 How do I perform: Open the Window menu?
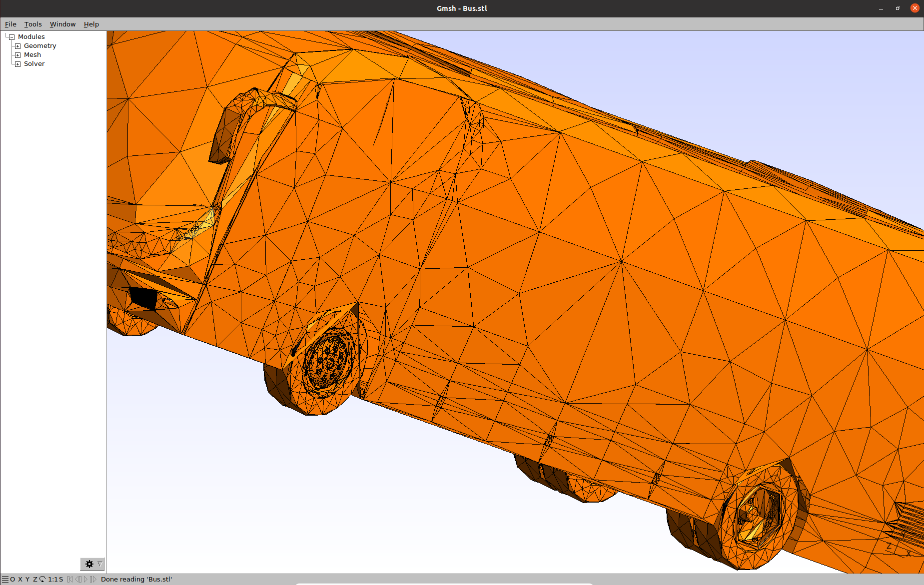(62, 24)
